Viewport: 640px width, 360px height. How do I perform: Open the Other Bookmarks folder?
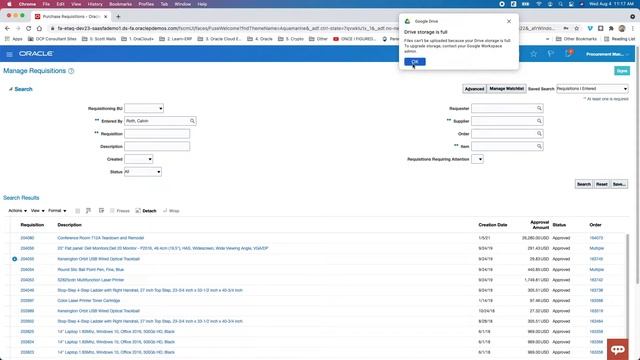click(576, 39)
